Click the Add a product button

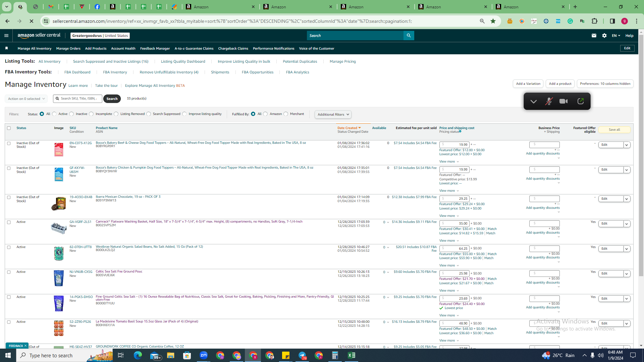560,84
